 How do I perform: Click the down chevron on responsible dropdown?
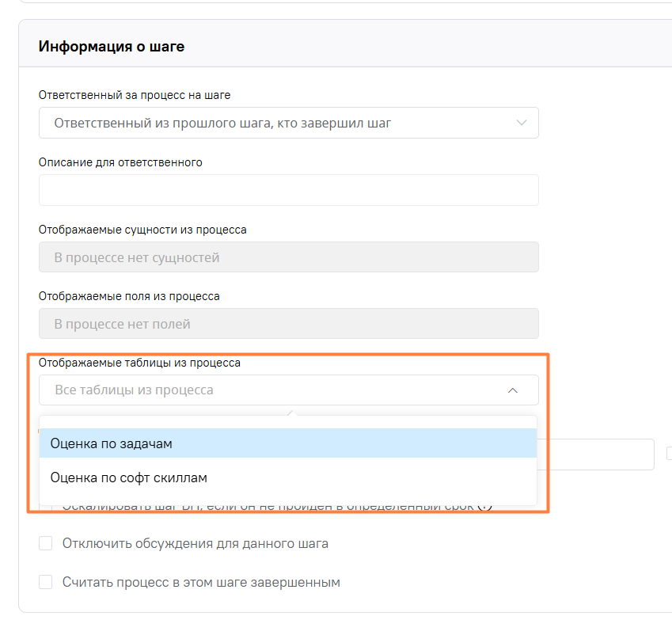click(x=522, y=123)
